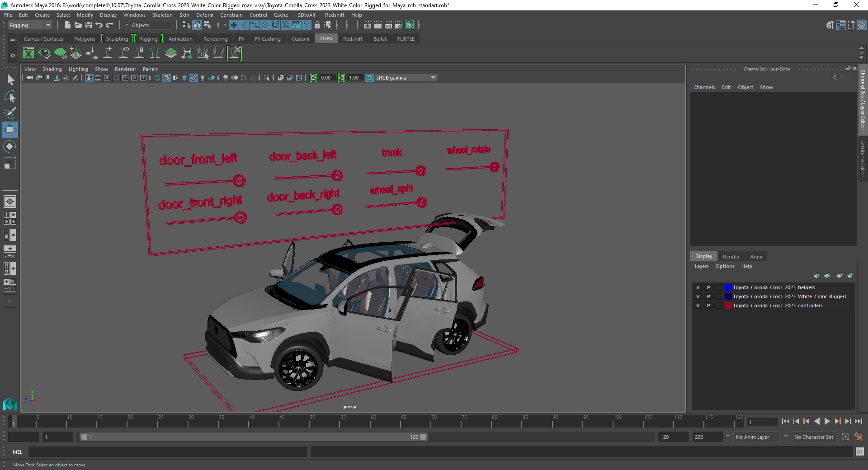The height and width of the screenshot is (470, 868).
Task: Activate the Scale tool
Action: (x=10, y=163)
